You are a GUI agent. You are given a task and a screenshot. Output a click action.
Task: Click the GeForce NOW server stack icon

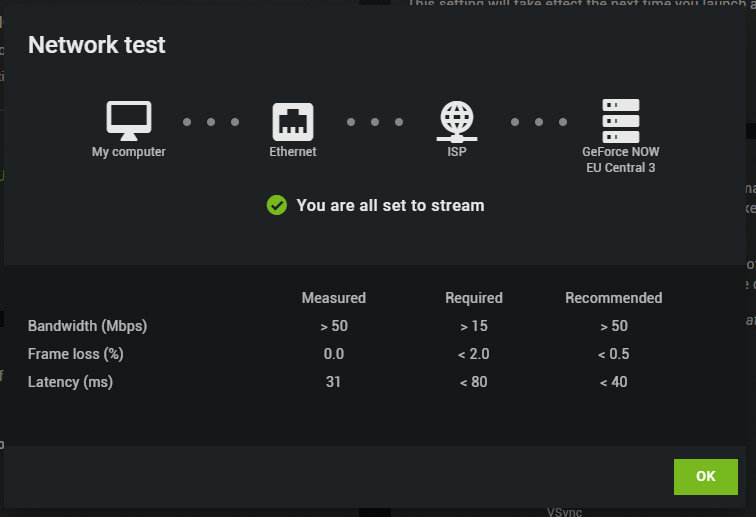pos(621,121)
